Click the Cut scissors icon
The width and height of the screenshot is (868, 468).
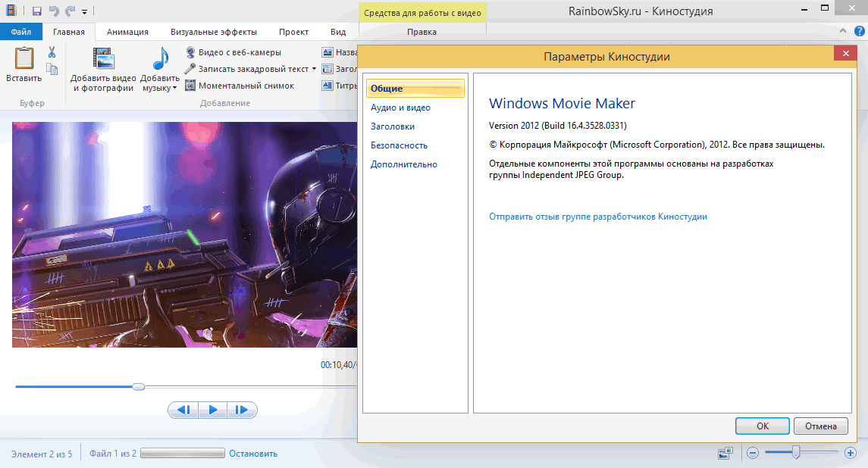coord(52,52)
